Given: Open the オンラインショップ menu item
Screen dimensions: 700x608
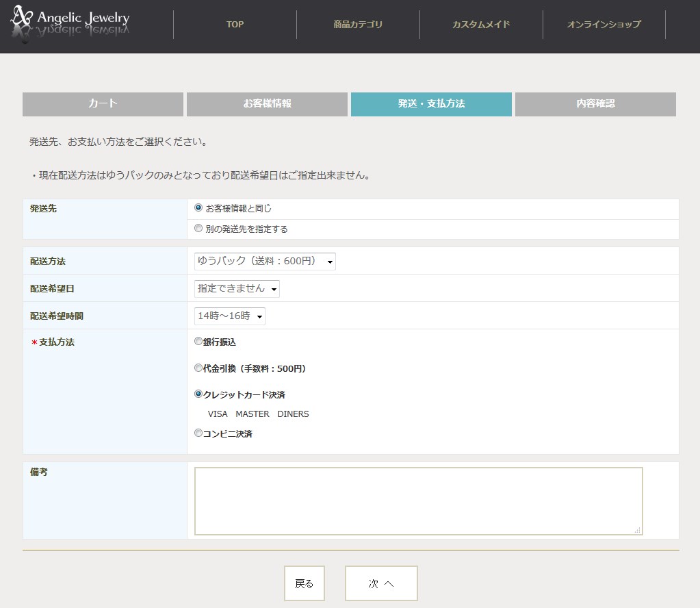Looking at the screenshot, I should coord(604,25).
